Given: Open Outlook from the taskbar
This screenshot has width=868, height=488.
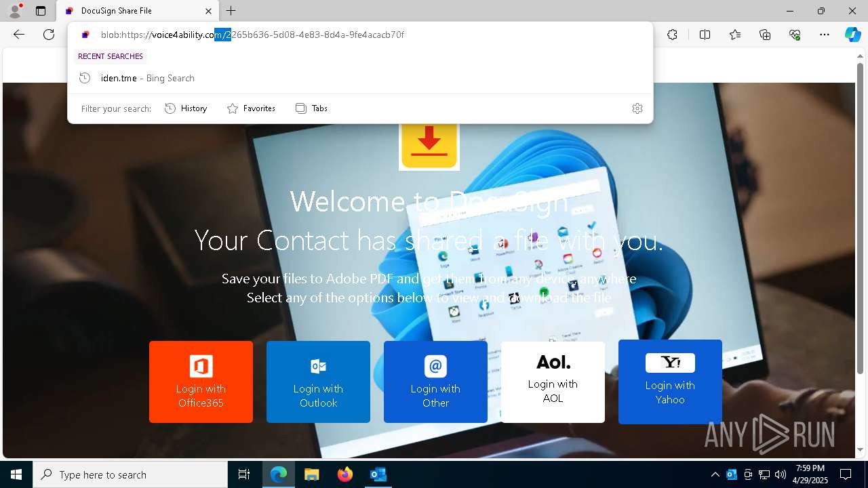Looking at the screenshot, I should [378, 474].
